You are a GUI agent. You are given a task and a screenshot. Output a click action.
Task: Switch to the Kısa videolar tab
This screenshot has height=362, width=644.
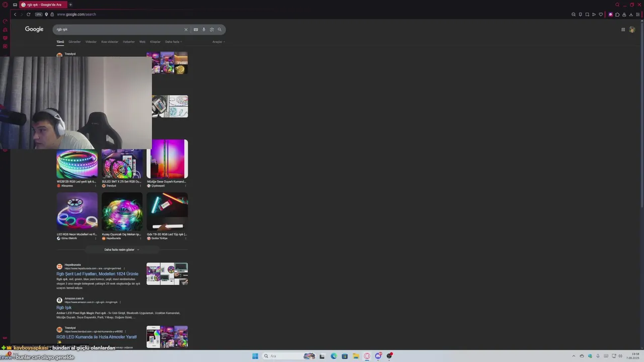click(x=110, y=42)
